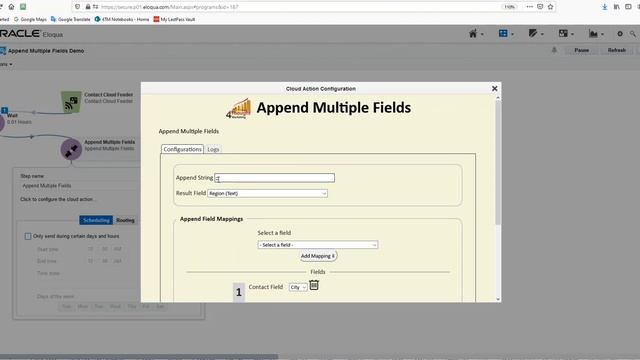Click the Pause button
640x360 pixels.
click(582, 50)
